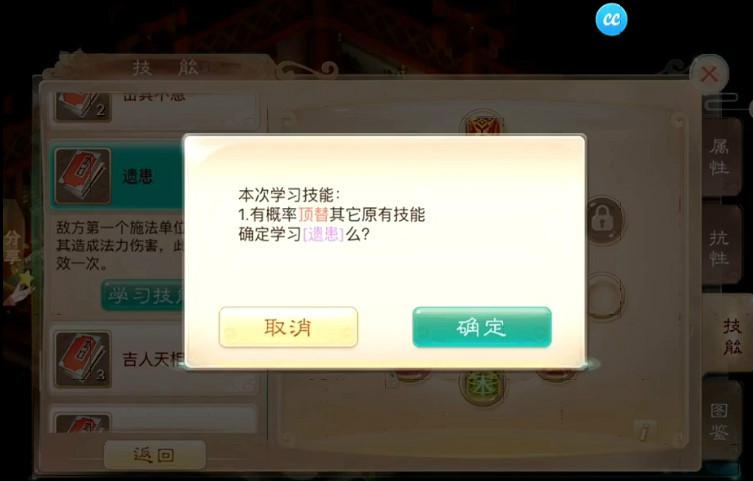Click the 学习技能 learn skill button
753x481 pixels.
tap(144, 295)
